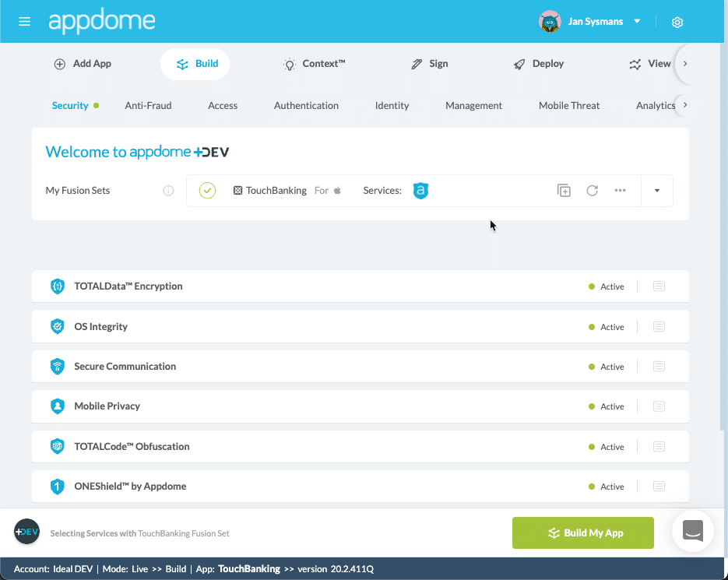
Task: Select the TouchBanking fusion set name
Action: tap(276, 191)
